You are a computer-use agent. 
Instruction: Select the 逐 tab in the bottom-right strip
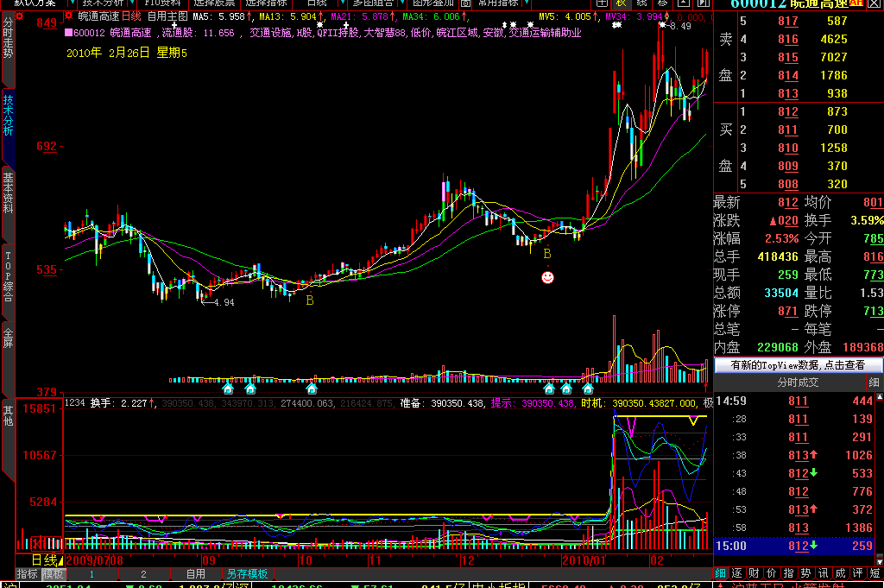(737, 573)
